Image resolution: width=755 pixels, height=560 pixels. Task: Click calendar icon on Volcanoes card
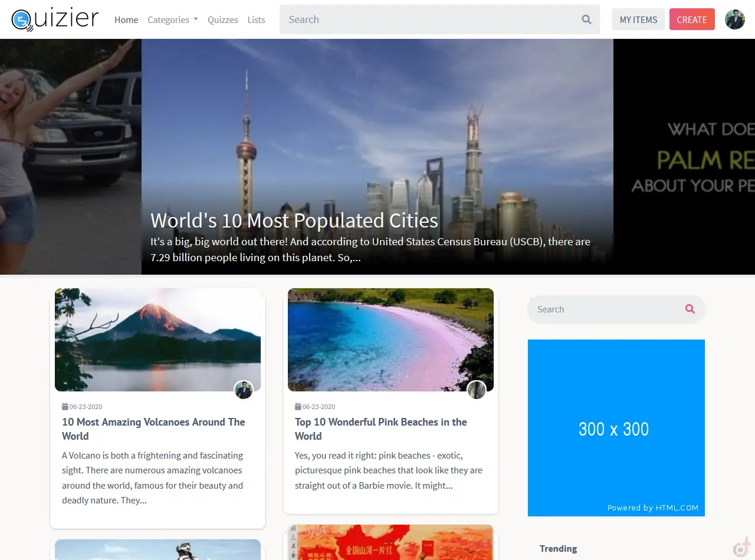click(65, 407)
